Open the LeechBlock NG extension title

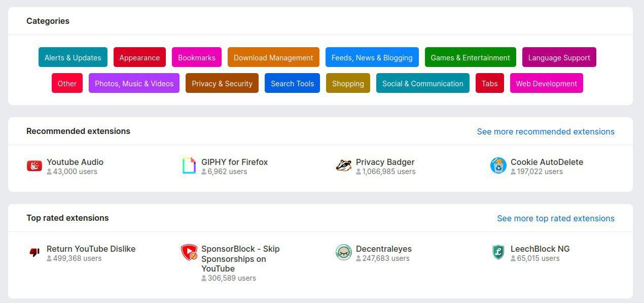point(540,249)
